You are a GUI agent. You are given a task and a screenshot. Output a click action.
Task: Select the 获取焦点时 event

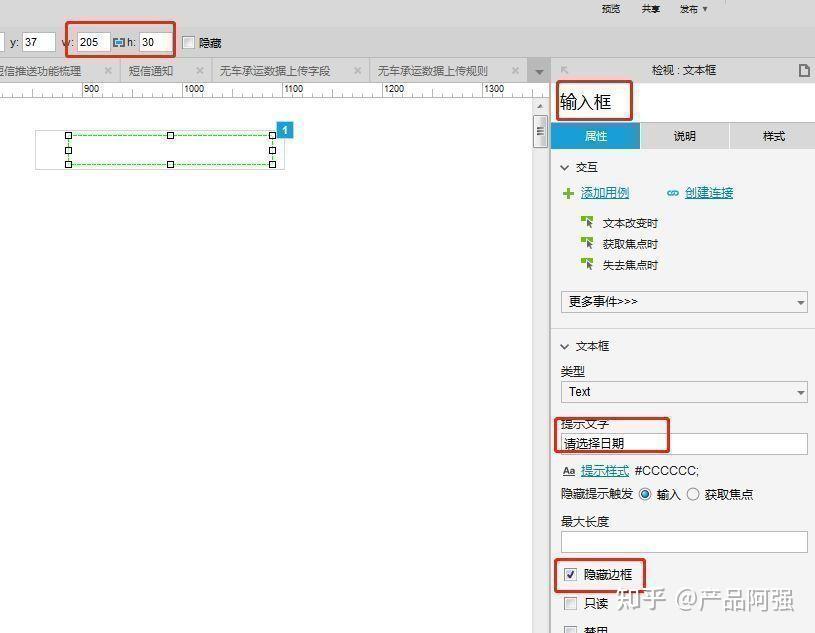point(630,244)
